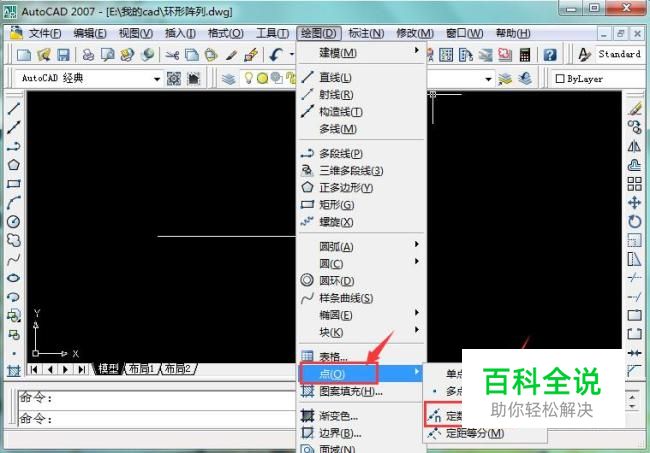Select the Line tool in left toolbar
Image resolution: width=650 pixels, height=453 pixels.
click(14, 109)
